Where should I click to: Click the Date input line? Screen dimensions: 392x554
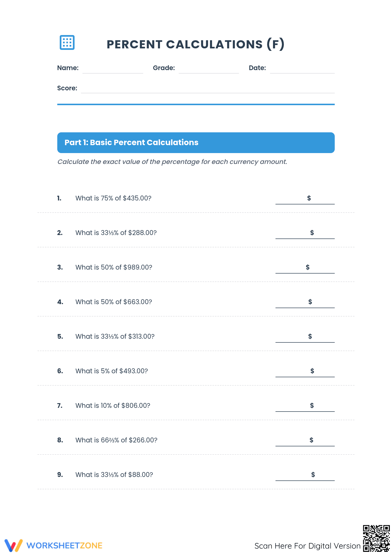[302, 69]
